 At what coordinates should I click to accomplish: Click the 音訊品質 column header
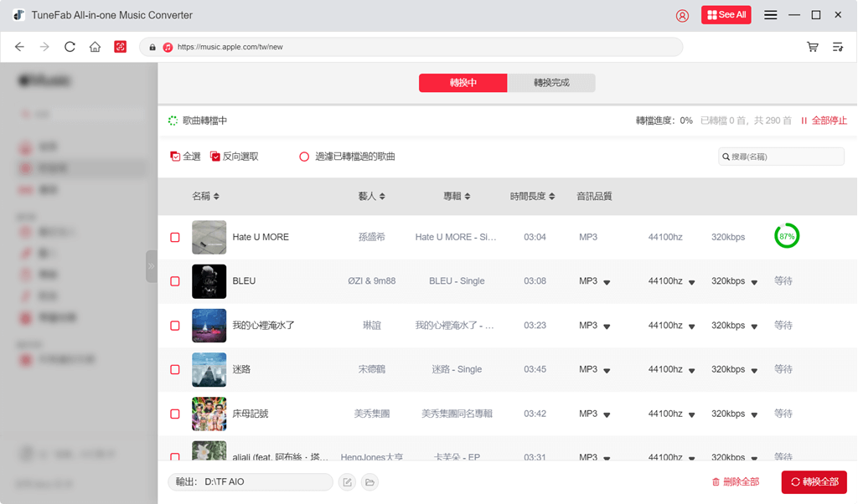594,196
